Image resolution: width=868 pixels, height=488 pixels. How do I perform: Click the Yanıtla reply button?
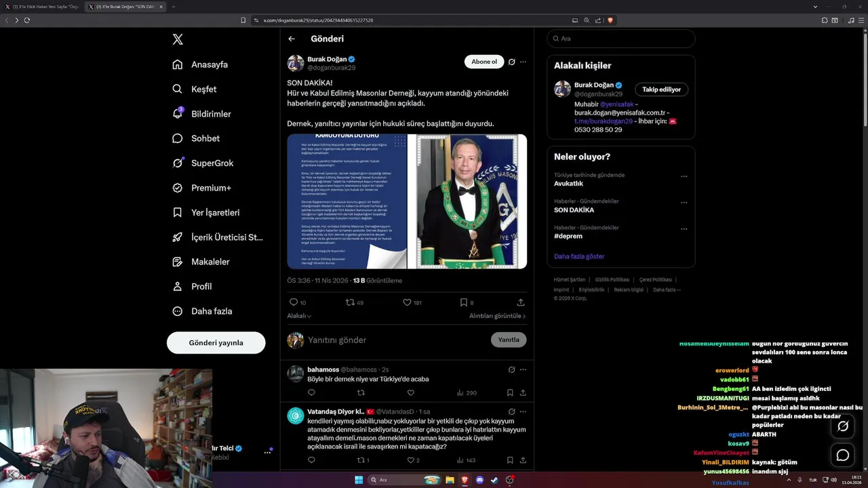[509, 340]
